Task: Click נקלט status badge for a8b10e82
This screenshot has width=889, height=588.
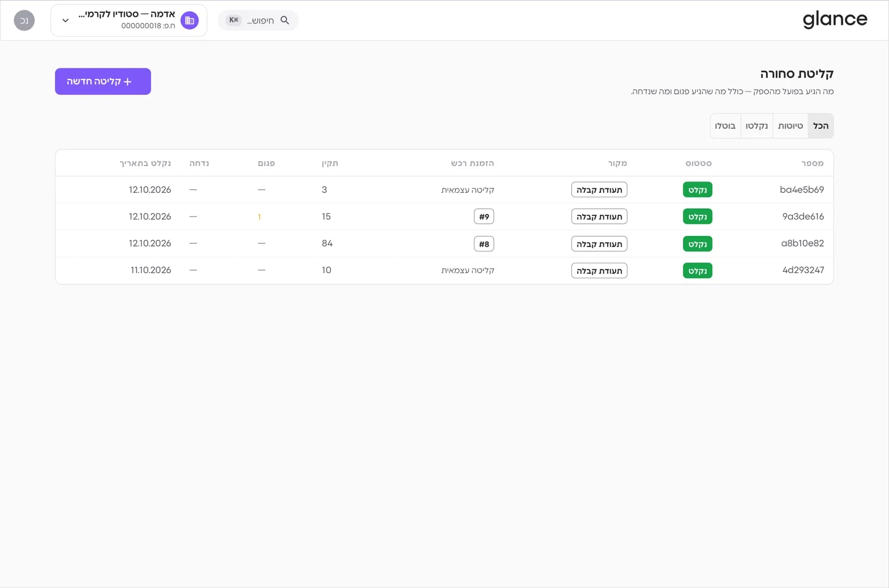Action: click(697, 244)
